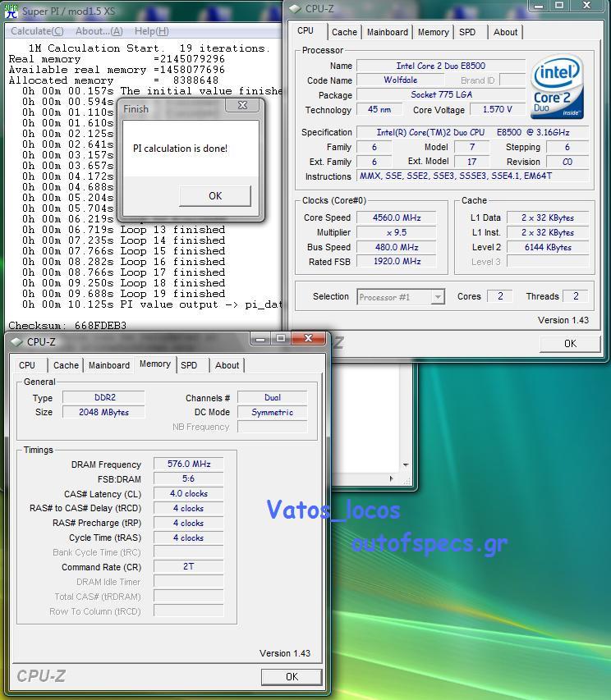The image size is (611, 700).
Task: Click the CPU-Z icon in lower window title bar
Action: (16, 342)
